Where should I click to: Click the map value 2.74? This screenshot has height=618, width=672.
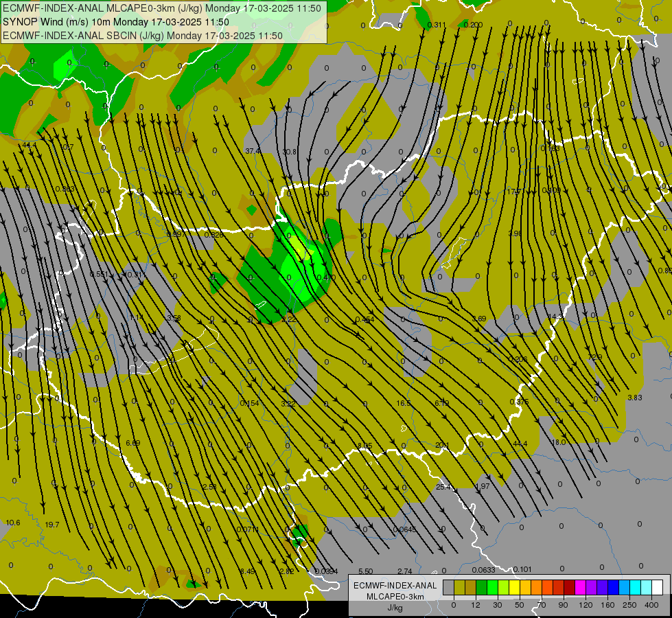404,571
